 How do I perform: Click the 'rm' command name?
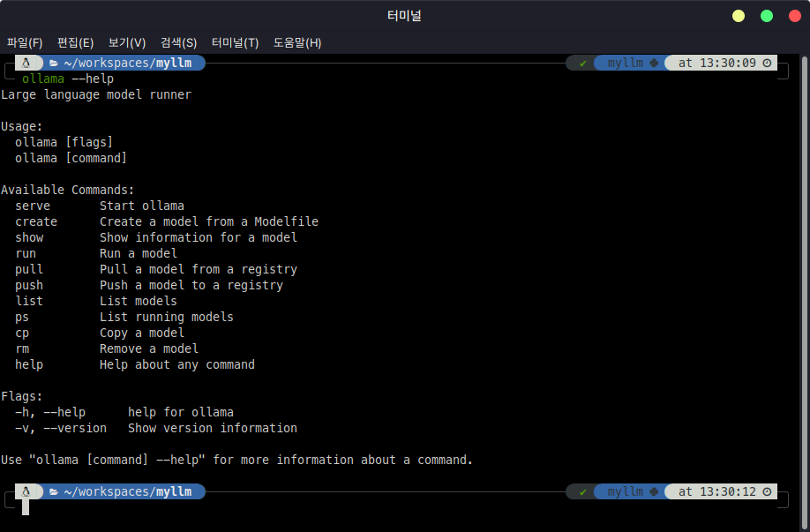point(22,349)
